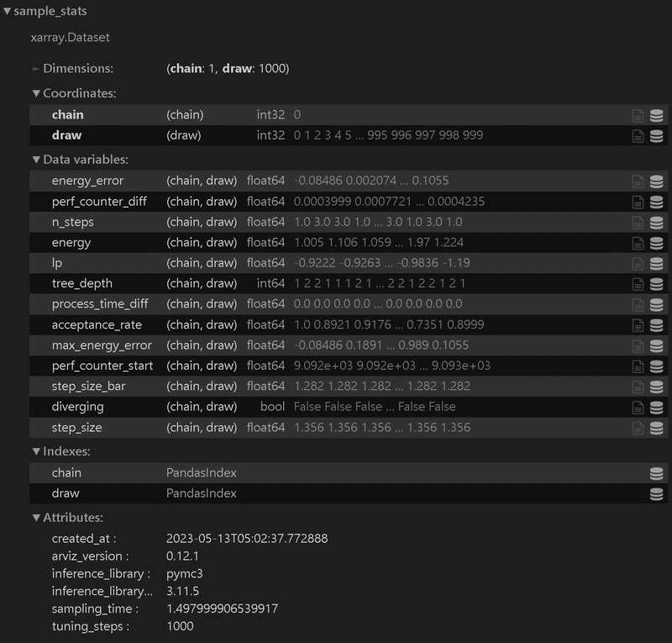Open data repr for the lp variable

pyautogui.click(x=656, y=263)
